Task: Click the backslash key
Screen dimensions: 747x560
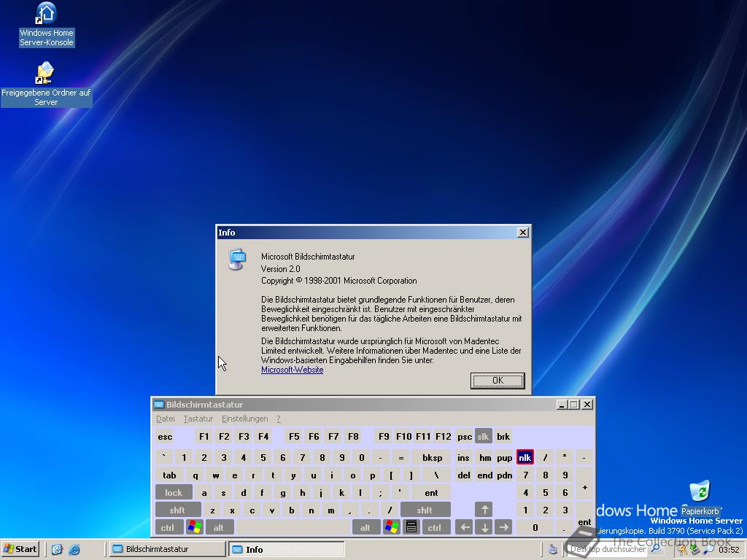Action: (436, 475)
